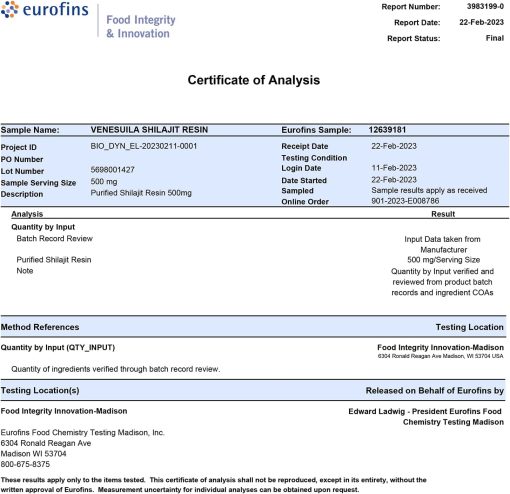Click the phone number 800-675-8375
The width and height of the screenshot is (510, 494).
pyautogui.click(x=25, y=464)
